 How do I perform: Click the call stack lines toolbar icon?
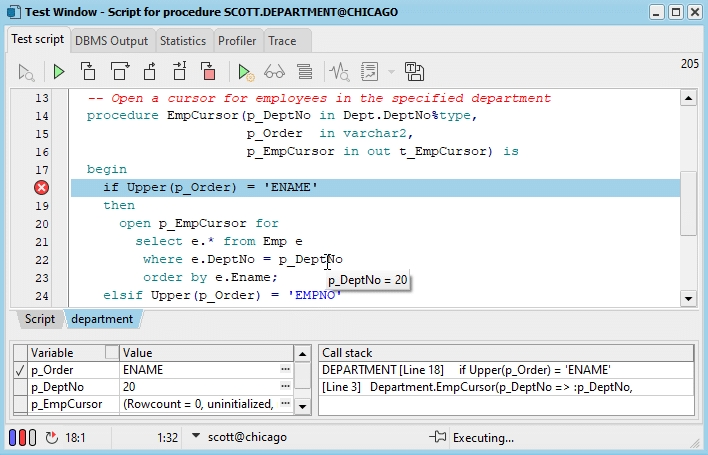pos(305,71)
